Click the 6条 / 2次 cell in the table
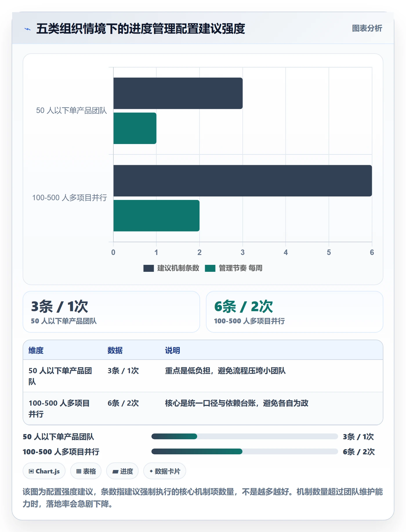This screenshot has width=406, height=532. point(123,403)
